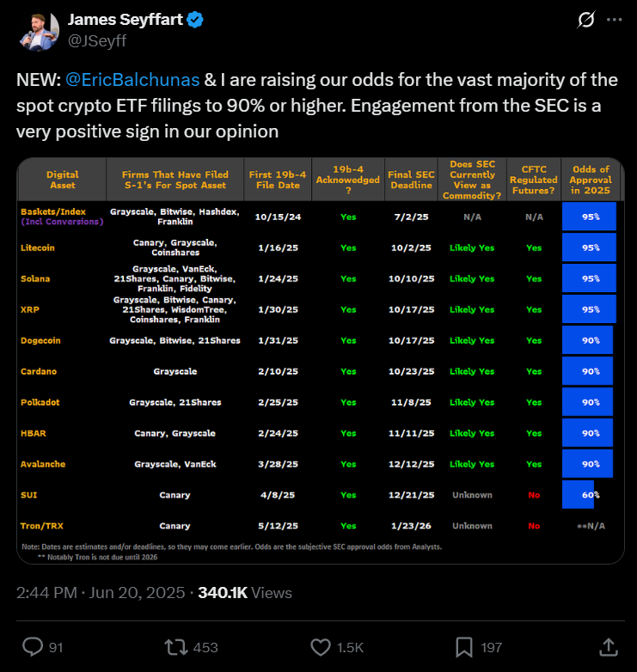Click the 2:44 PM Jun 20, 2025 timestamp
Screen dimensions: 637x672
coord(101,593)
